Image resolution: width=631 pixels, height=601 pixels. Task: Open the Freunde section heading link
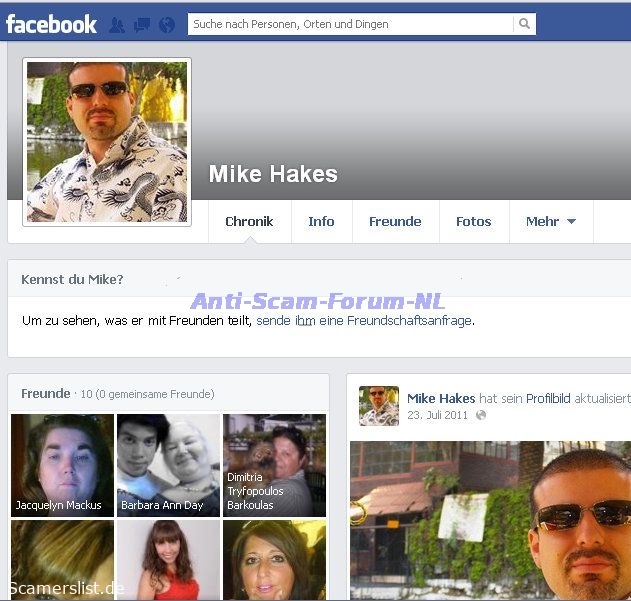[x=45, y=394]
